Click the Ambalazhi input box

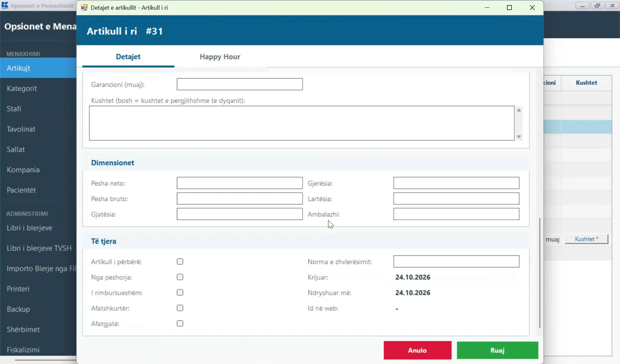[456, 214]
